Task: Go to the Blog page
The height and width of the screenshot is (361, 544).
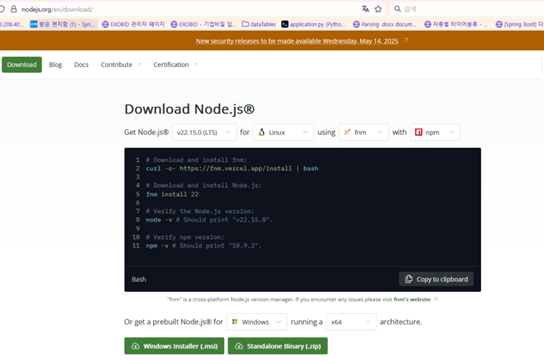Action: (55, 65)
